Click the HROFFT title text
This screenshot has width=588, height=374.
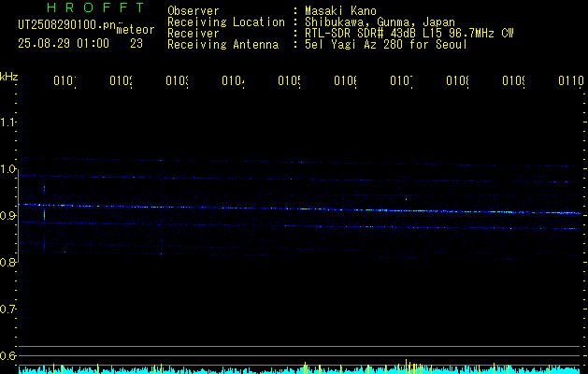tap(95, 7)
